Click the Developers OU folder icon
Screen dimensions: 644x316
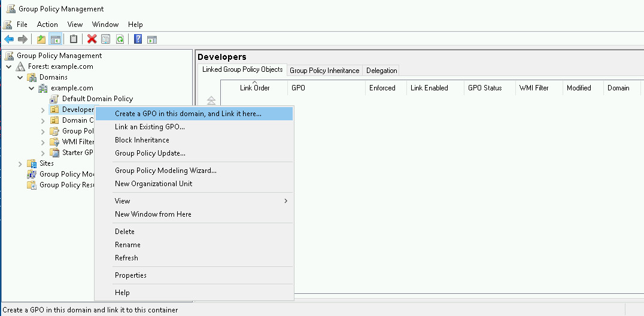(x=54, y=110)
